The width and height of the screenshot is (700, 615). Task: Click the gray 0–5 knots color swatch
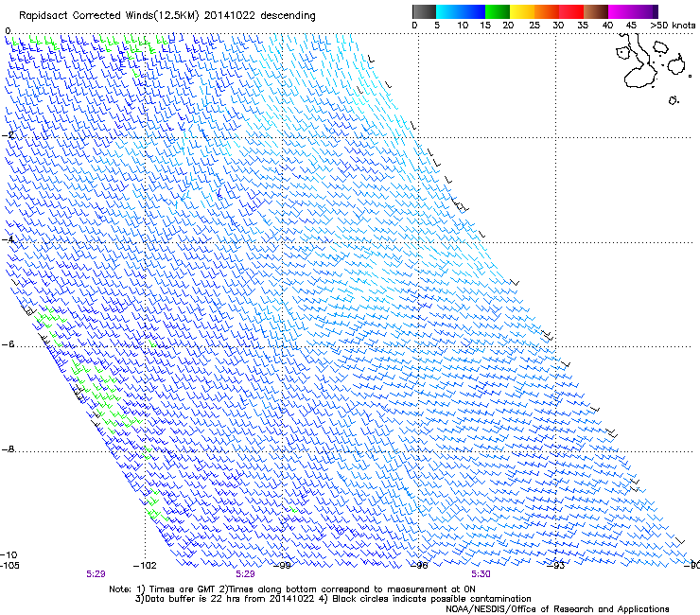[424, 11]
